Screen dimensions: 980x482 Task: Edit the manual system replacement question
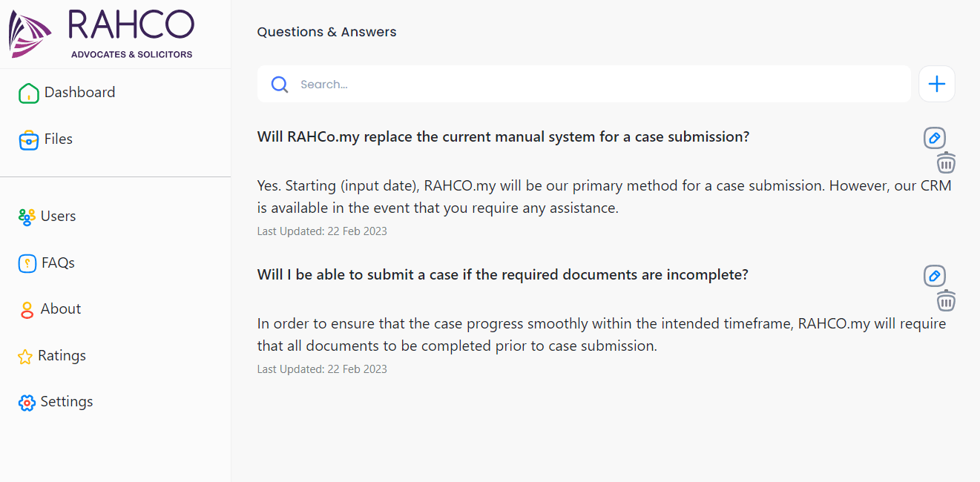pos(935,138)
